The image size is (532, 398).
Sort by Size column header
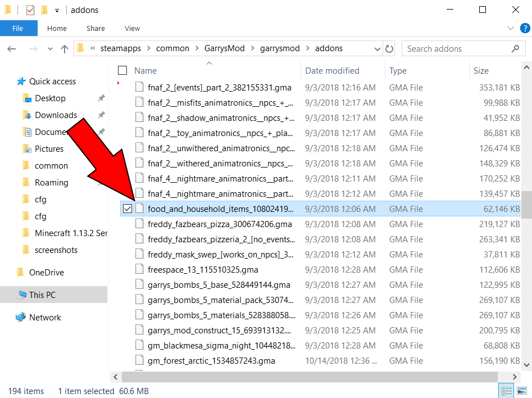(481, 71)
